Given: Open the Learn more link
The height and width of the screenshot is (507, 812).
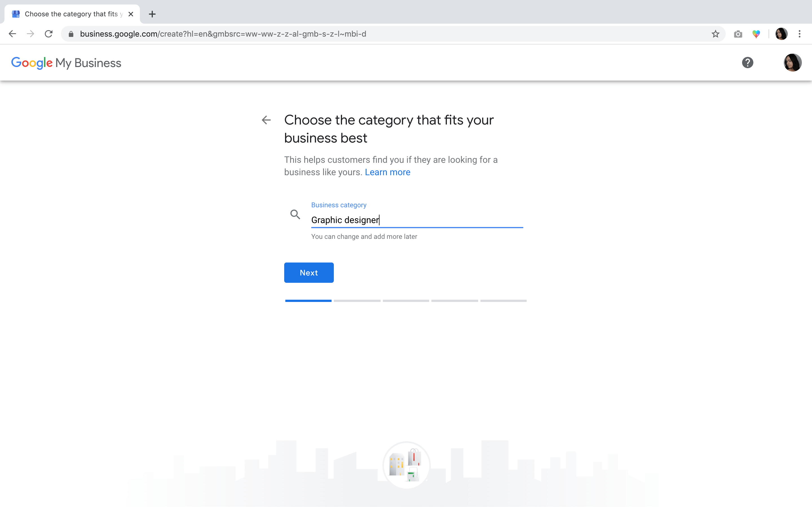Looking at the screenshot, I should point(387,172).
